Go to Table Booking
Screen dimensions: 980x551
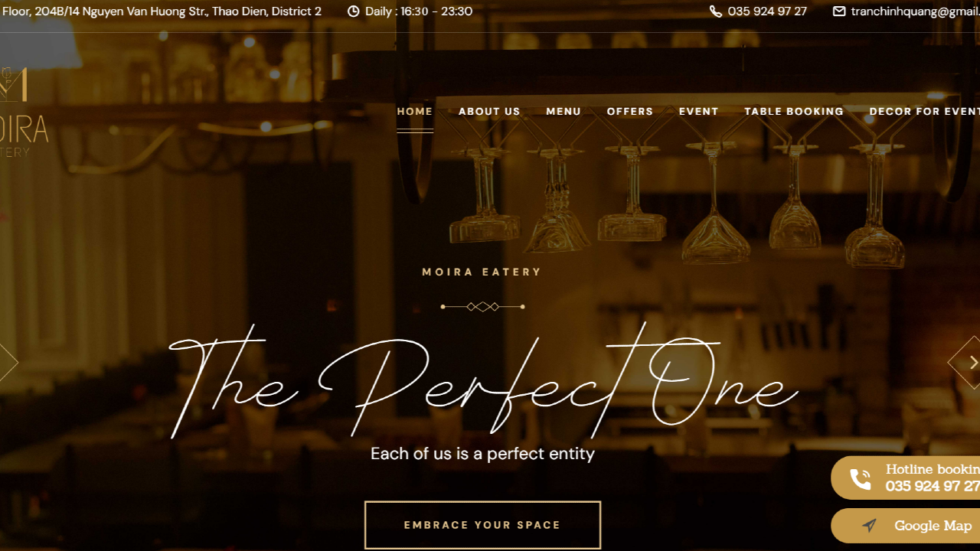[x=794, y=111]
